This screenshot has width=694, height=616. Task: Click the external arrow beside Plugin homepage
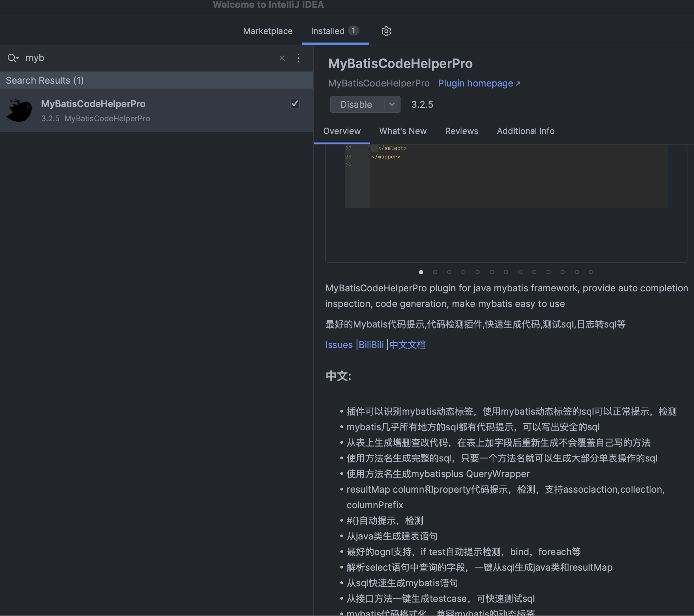[518, 84]
